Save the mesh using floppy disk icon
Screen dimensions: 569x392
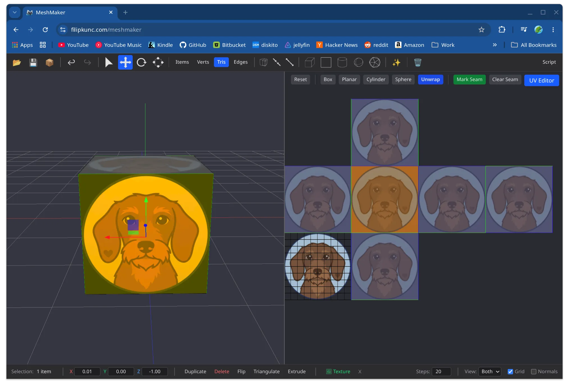33,62
